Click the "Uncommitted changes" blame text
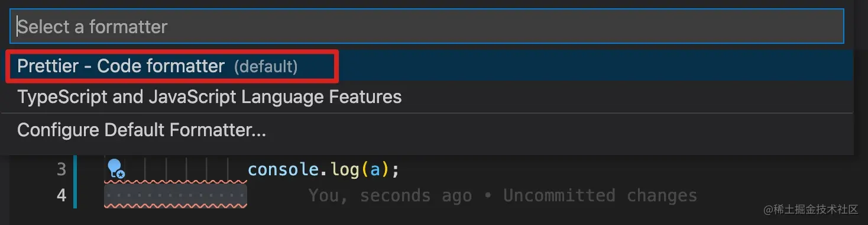 click(x=600, y=195)
